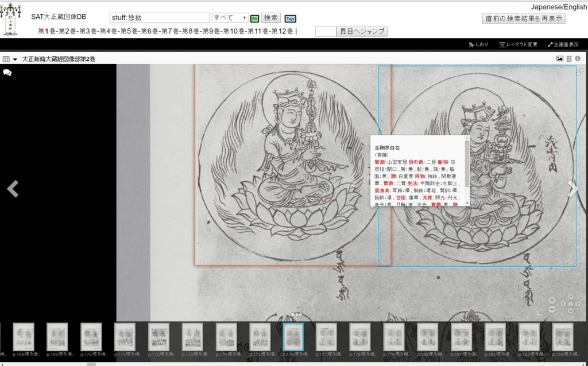Zoom out with the minus control
Image resolution: width=588 pixels, height=366 pixels.
pyautogui.click(x=552, y=309)
